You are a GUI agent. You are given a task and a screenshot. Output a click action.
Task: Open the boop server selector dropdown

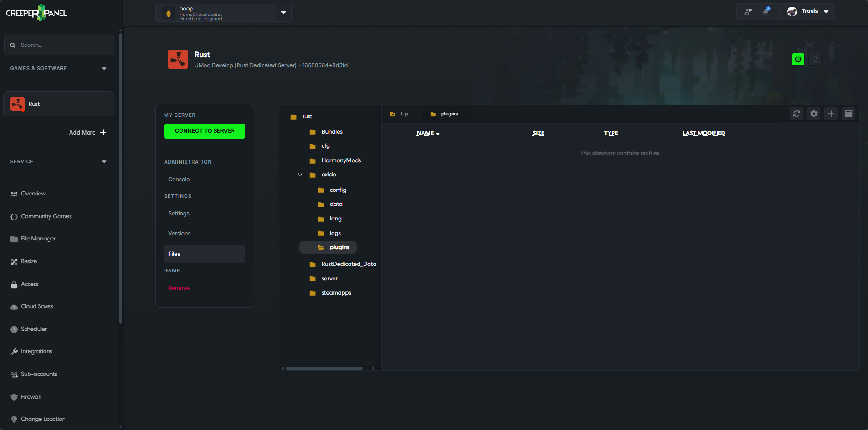pos(284,13)
